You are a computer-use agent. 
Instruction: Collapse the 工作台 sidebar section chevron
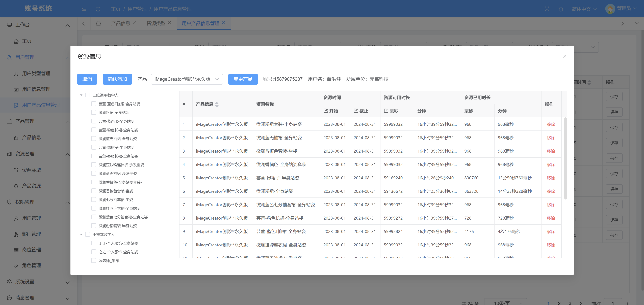(67, 25)
